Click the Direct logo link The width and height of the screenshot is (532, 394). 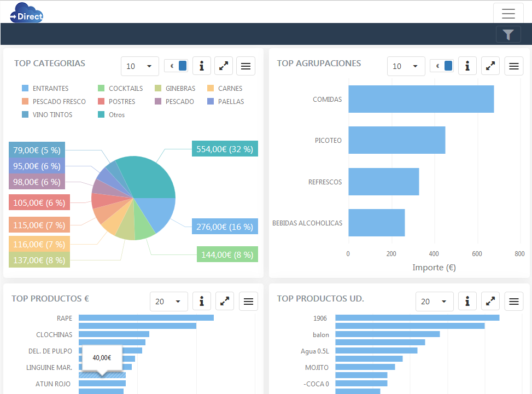click(x=26, y=13)
